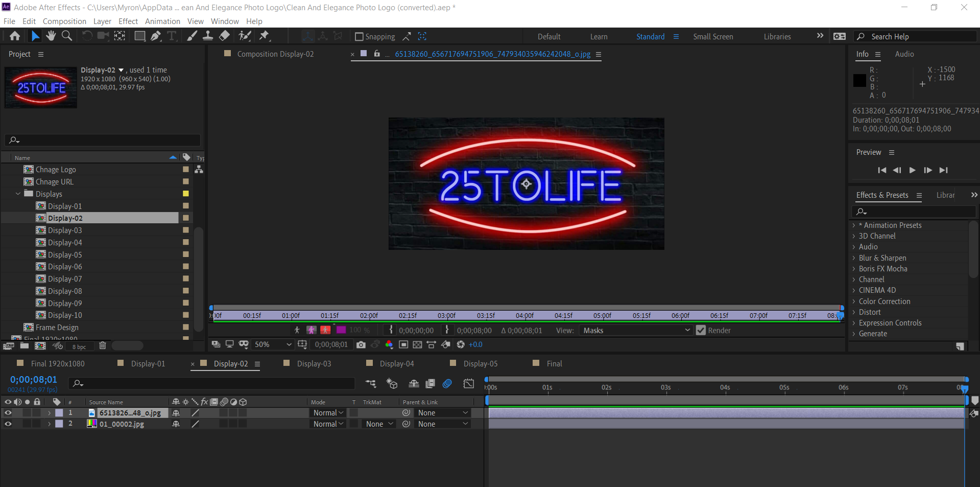Click the region of interest icon
Viewport: 980px width, 487px height.
[x=403, y=344]
